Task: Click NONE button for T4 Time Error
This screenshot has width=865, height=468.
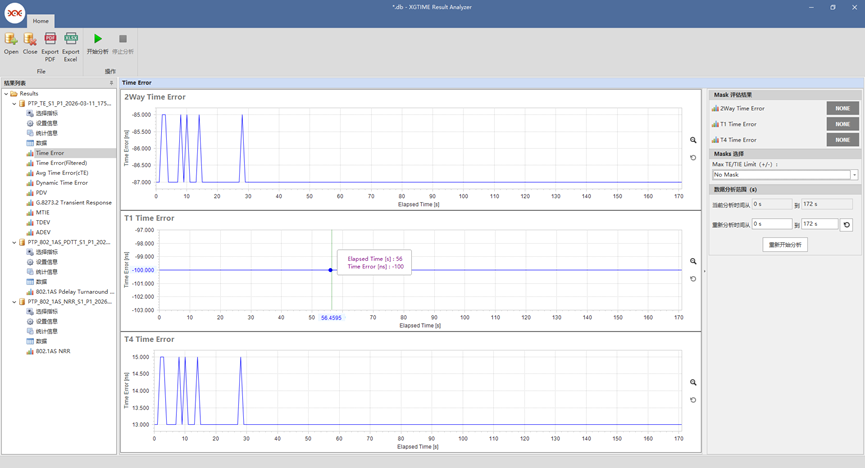Action: [842, 140]
